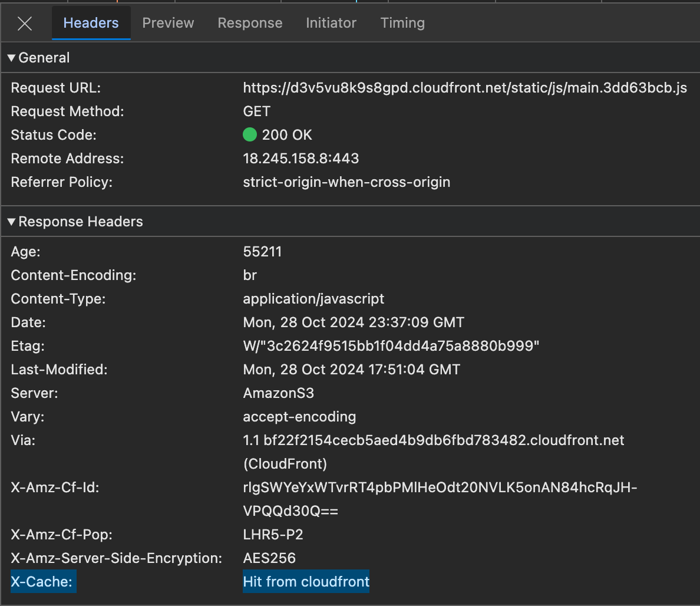Switch to the Headers tab
The width and height of the screenshot is (700, 606).
[x=91, y=23]
